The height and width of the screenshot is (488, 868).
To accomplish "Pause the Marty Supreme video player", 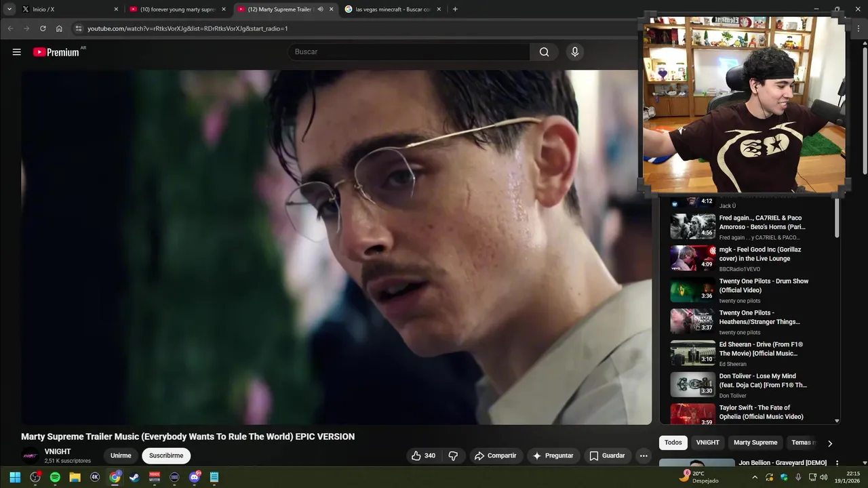I will click(336, 247).
